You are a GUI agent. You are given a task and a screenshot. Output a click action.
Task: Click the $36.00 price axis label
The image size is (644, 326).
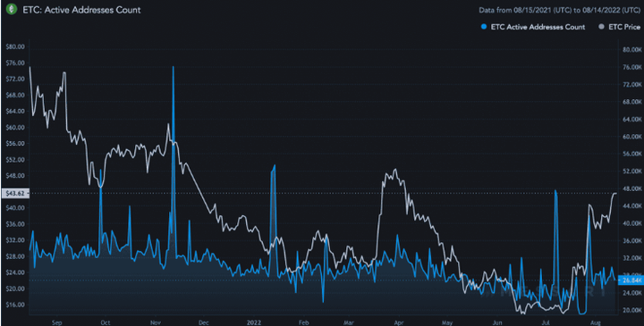click(x=15, y=224)
